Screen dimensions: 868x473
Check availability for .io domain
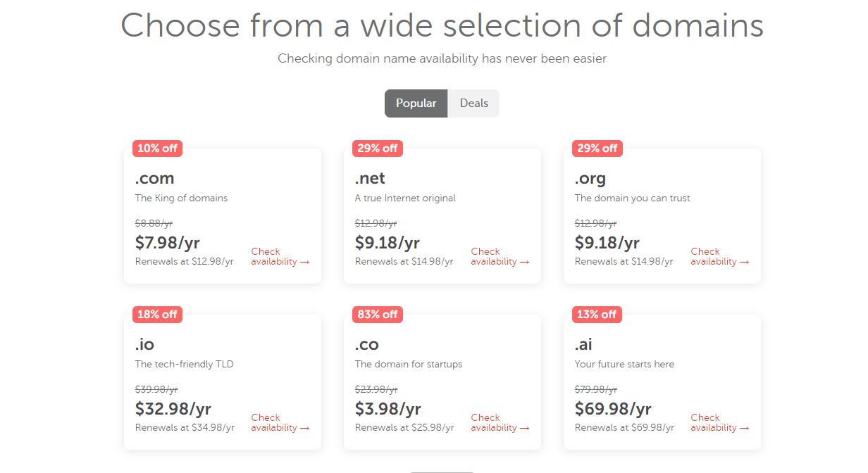click(x=280, y=422)
